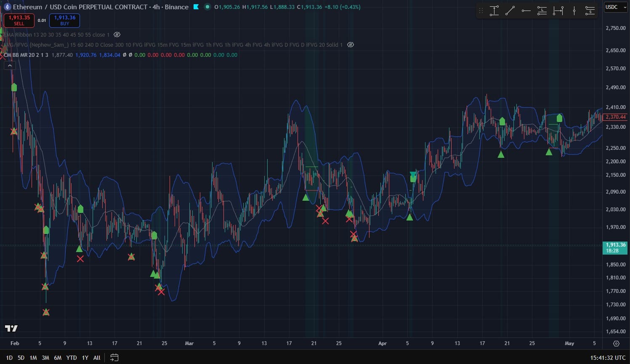Click the cyan flag icon beside Binance
The image size is (630, 364).
(196, 7)
